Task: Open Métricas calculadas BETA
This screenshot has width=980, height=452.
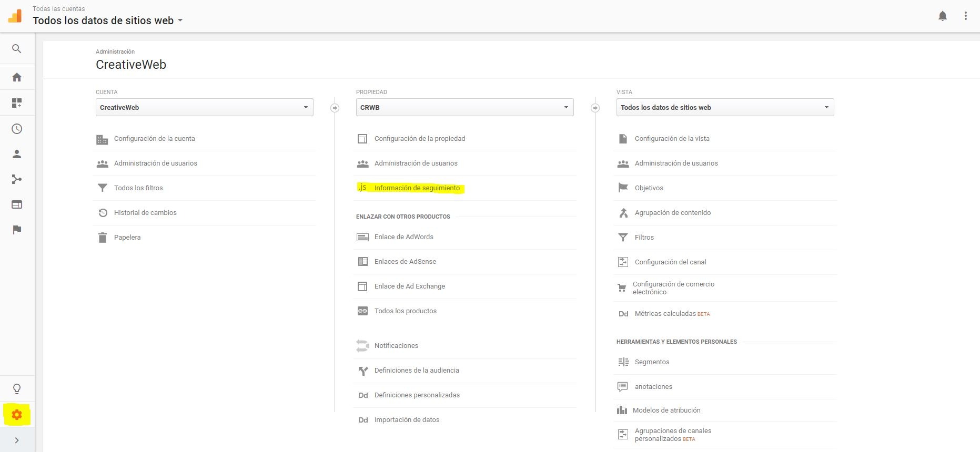Action: coord(672,314)
